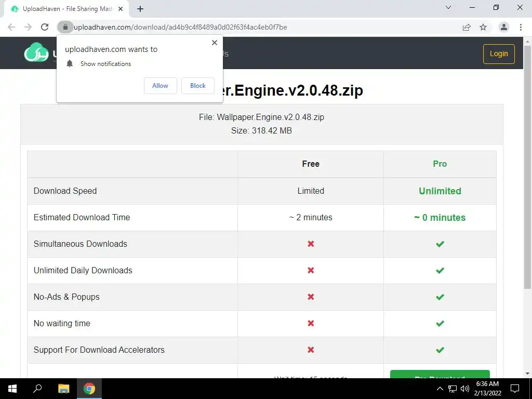Screen dimensions: 532x399
Task: Click the UploadHaven cloud logo
Action: click(x=36, y=52)
